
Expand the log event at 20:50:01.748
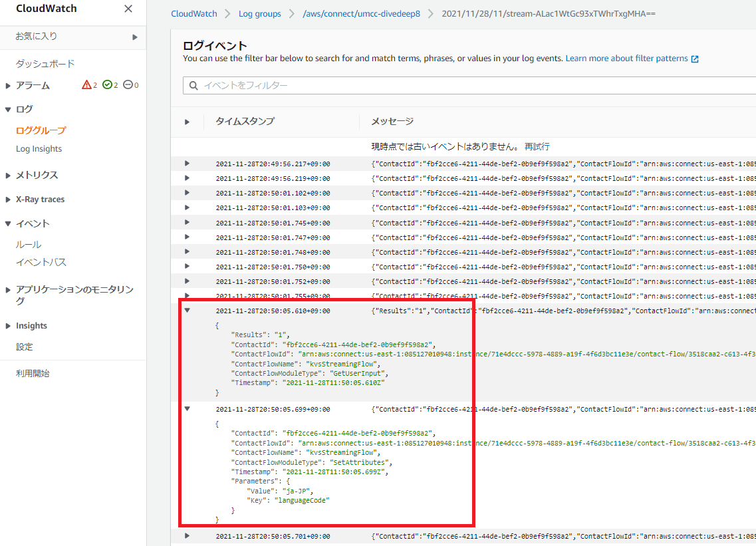(x=187, y=252)
